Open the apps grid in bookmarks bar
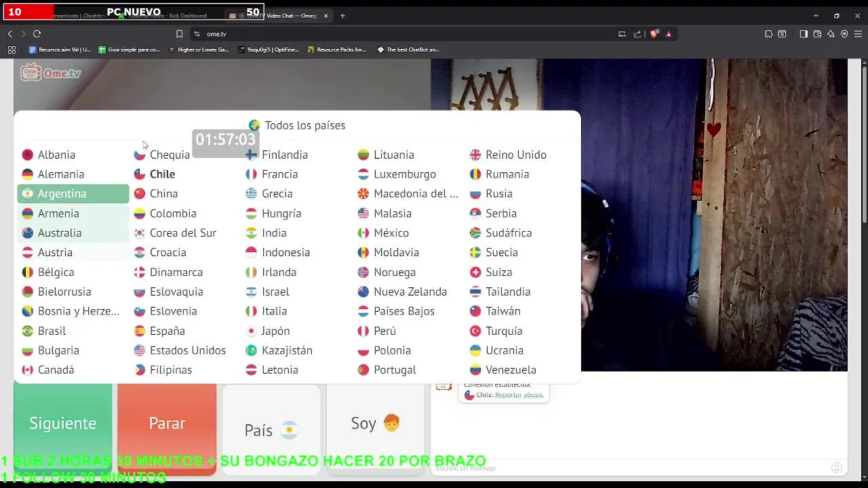The height and width of the screenshot is (488, 868). pos(12,49)
